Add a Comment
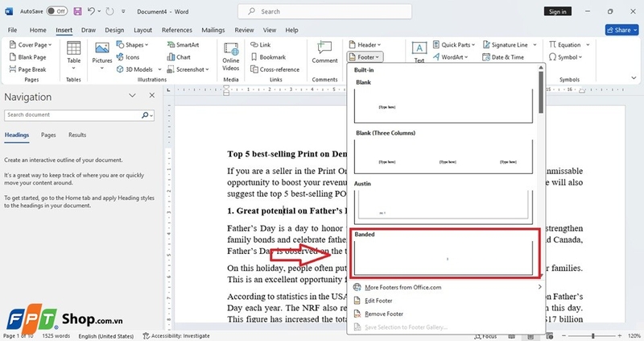The width and height of the screenshot is (644, 341). coord(324,53)
